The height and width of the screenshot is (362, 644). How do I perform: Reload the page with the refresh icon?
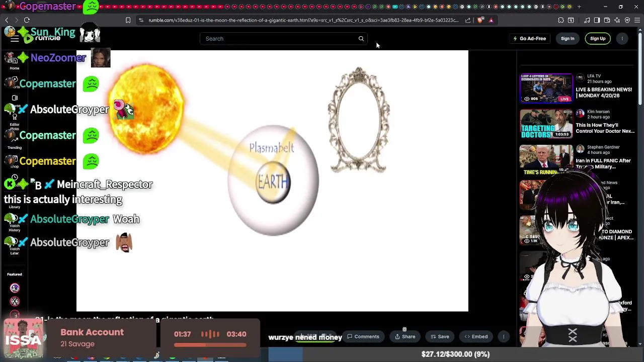[x=27, y=20]
